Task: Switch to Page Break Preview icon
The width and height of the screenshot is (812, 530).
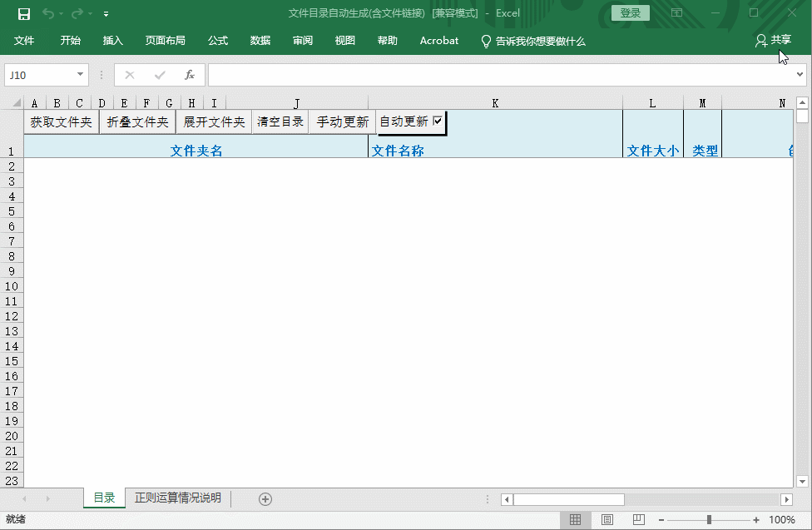Action: pos(637,520)
